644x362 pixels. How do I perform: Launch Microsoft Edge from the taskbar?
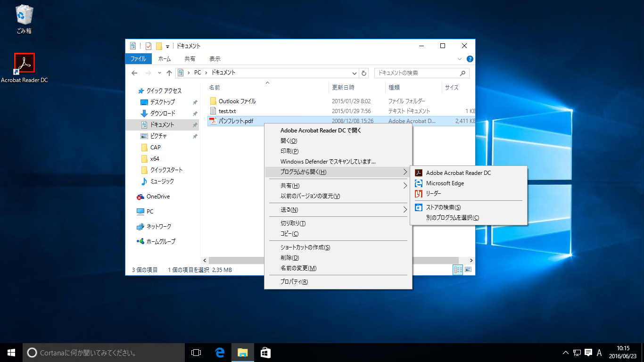click(x=219, y=353)
